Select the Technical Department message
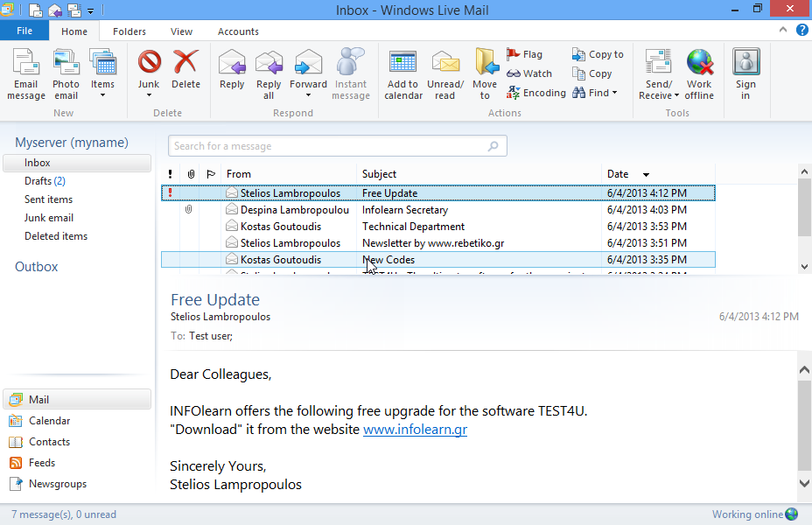This screenshot has height=525, width=812. pos(438,227)
